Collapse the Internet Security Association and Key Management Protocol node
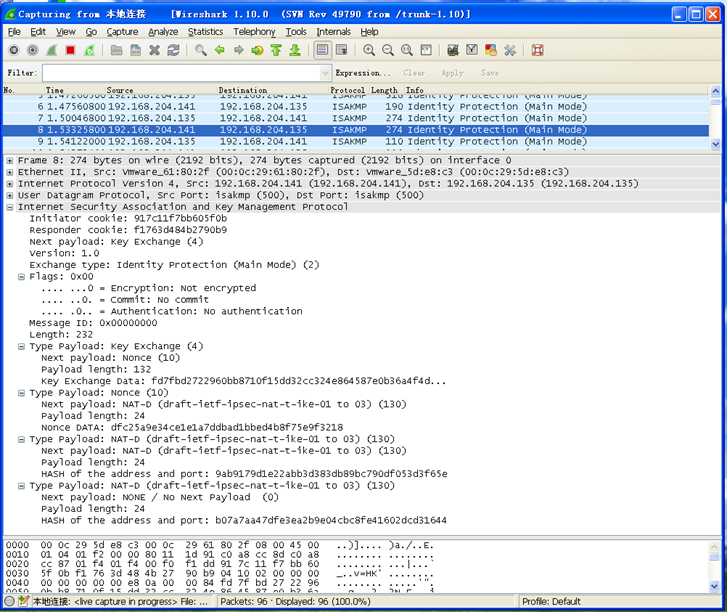This screenshot has width=727, height=612. point(10,207)
